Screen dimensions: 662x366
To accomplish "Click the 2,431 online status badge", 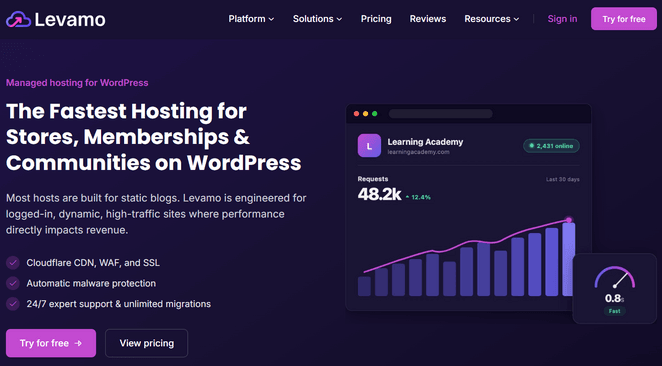I will click(x=551, y=146).
